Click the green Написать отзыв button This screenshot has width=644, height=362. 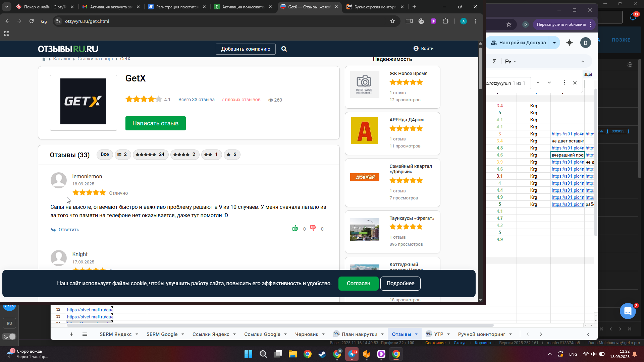[x=156, y=123]
